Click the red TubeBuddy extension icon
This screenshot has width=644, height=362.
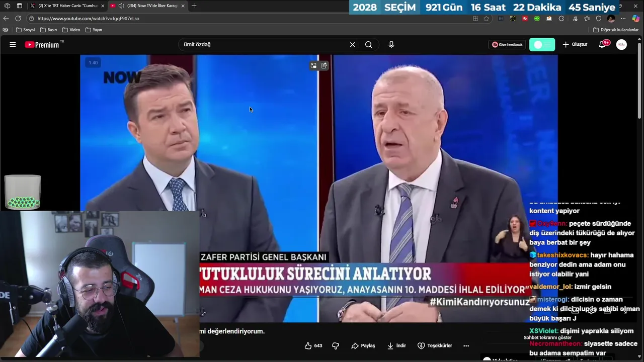[x=525, y=19]
